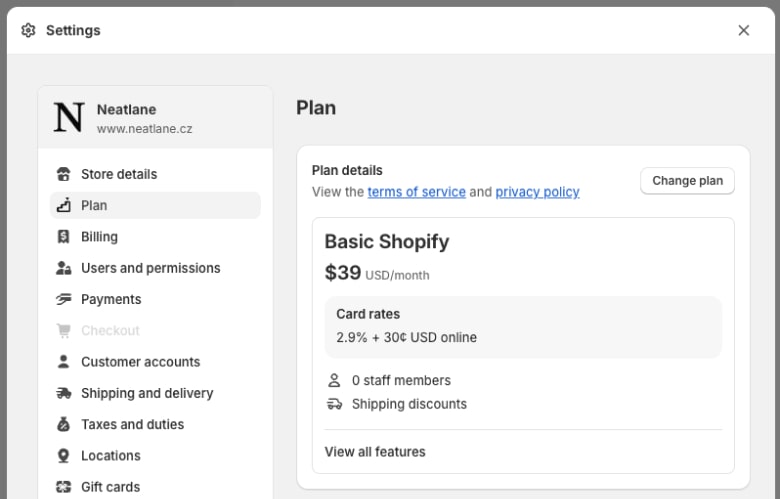Image resolution: width=780 pixels, height=499 pixels.
Task: Open Customer accounts settings
Action: pyautogui.click(x=155, y=362)
